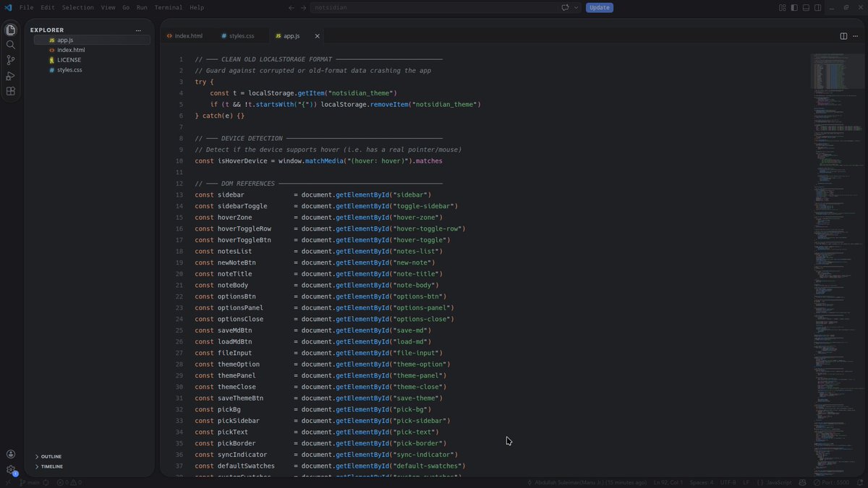This screenshot has height=488, width=868.
Task: Expand the TIMELINE section
Action: pyautogui.click(x=48, y=466)
